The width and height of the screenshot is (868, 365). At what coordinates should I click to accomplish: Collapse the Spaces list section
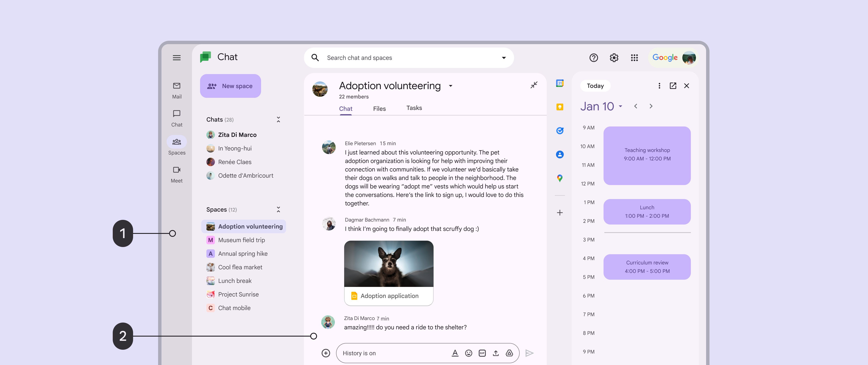pyautogui.click(x=278, y=209)
